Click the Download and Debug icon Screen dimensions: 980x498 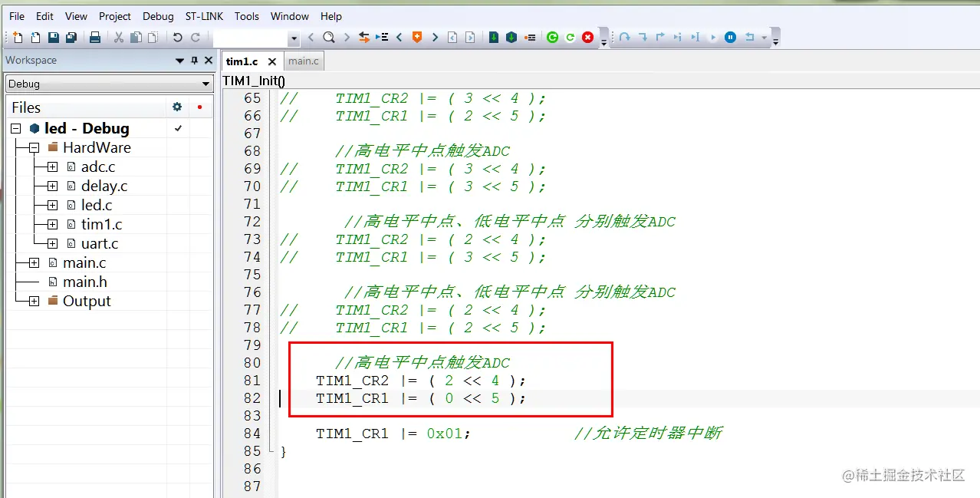tap(494, 37)
